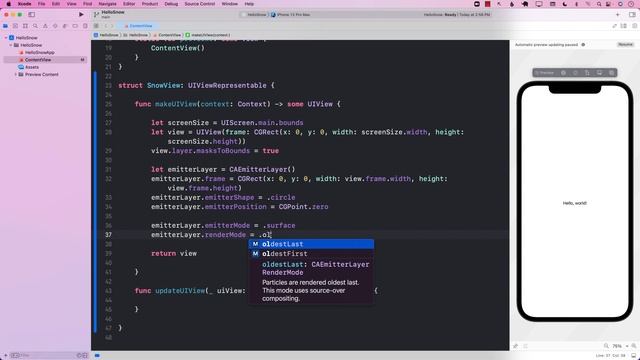This screenshot has height=360, width=640.
Task: Select the HelloSnow scheme selector
Action: 254,15
